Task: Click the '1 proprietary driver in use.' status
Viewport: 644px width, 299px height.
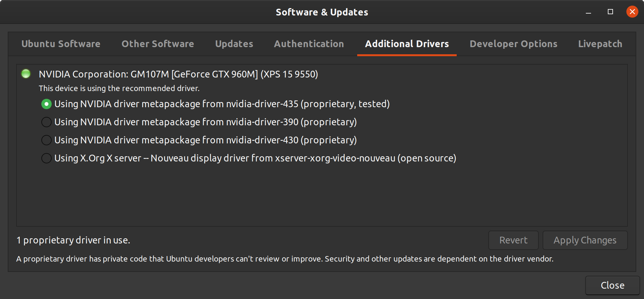Action: 73,240
